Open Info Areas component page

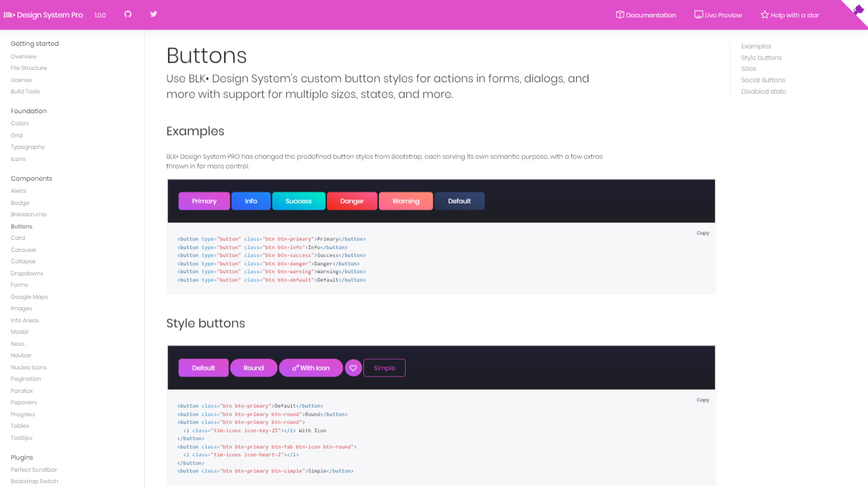point(25,321)
